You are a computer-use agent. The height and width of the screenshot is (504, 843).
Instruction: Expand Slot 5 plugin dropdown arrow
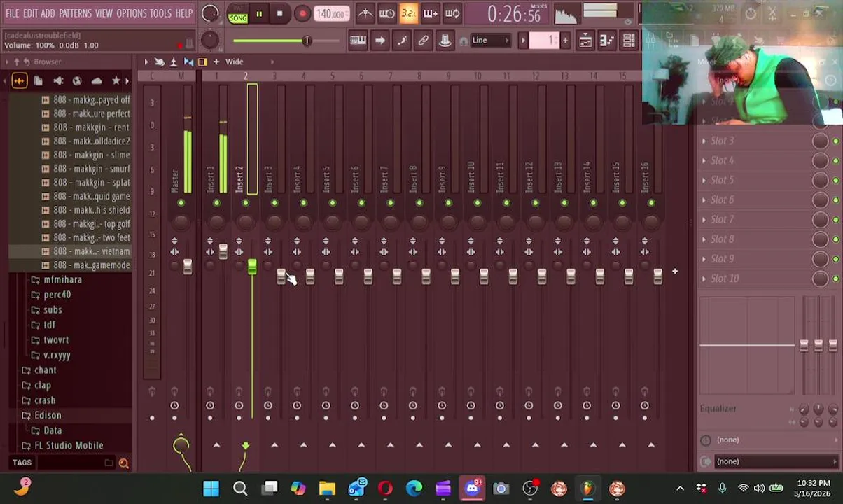click(704, 181)
